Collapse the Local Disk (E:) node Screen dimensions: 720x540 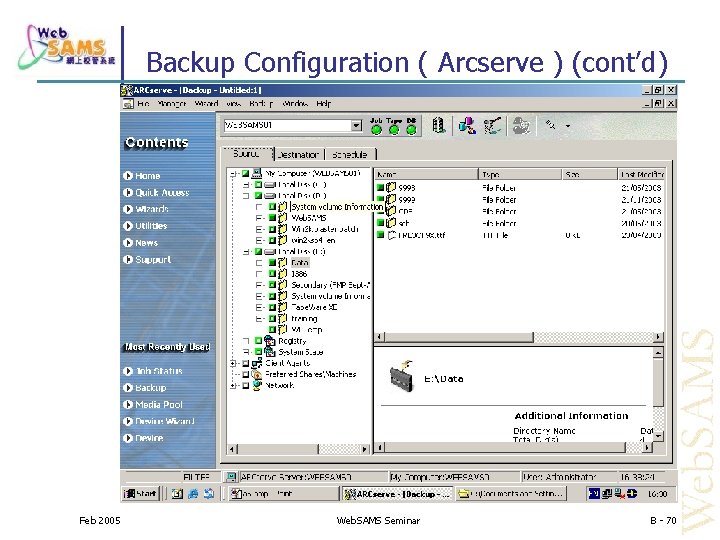(247, 252)
